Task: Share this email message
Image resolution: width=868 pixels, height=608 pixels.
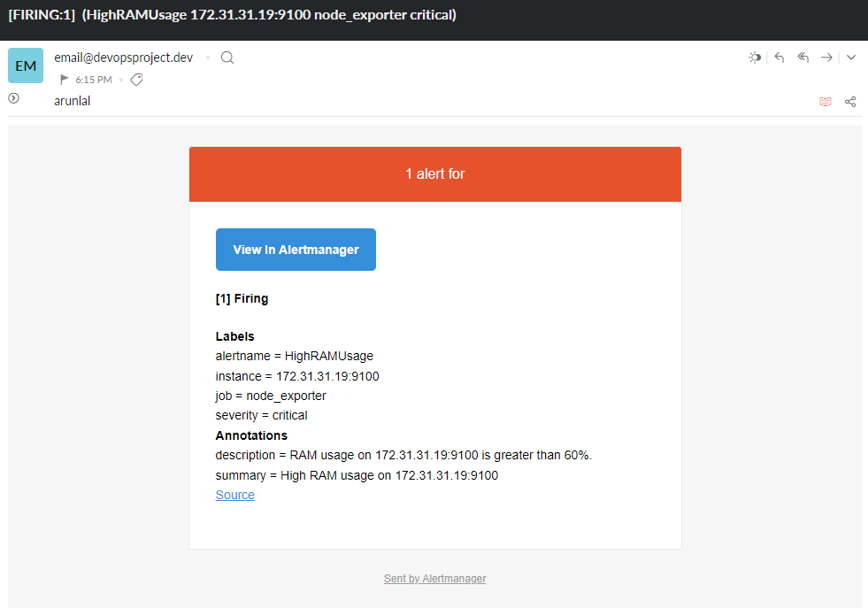Action: click(x=850, y=101)
